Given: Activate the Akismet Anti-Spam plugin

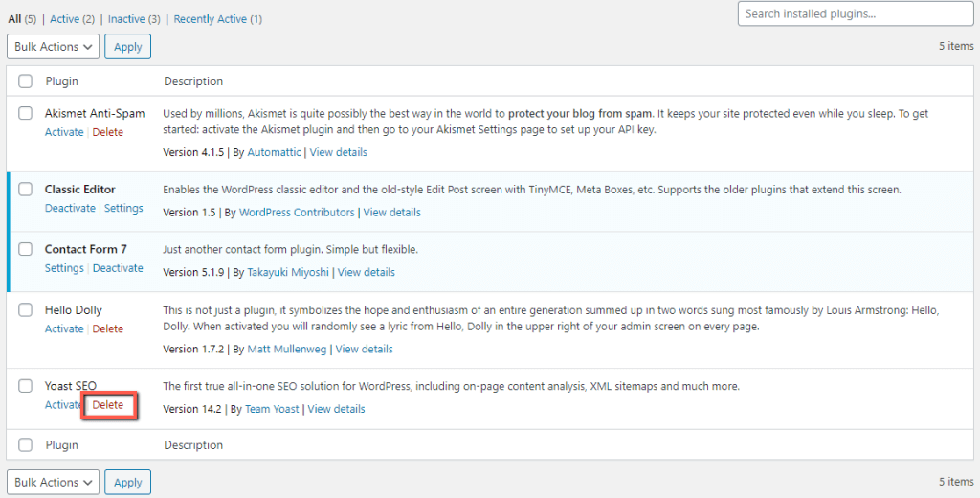Looking at the screenshot, I should click(x=64, y=132).
